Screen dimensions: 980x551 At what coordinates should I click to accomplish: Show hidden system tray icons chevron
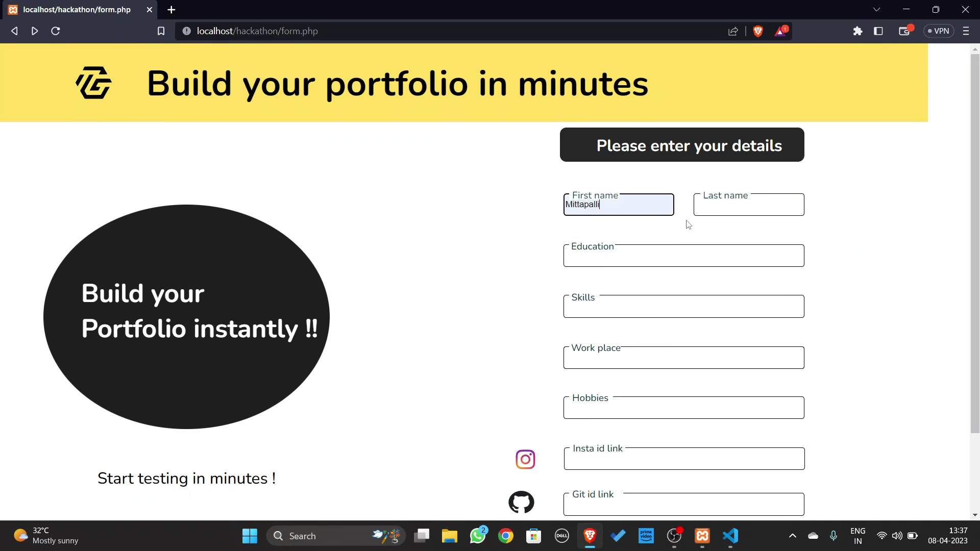[792, 536]
